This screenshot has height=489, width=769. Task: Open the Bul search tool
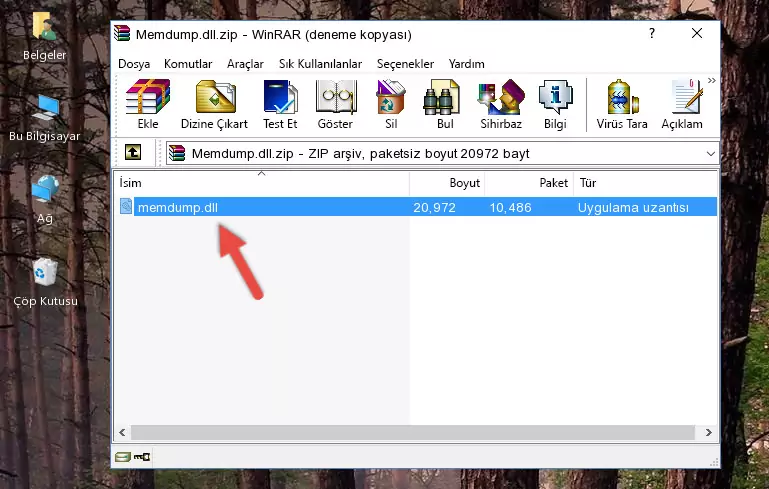pyautogui.click(x=444, y=104)
